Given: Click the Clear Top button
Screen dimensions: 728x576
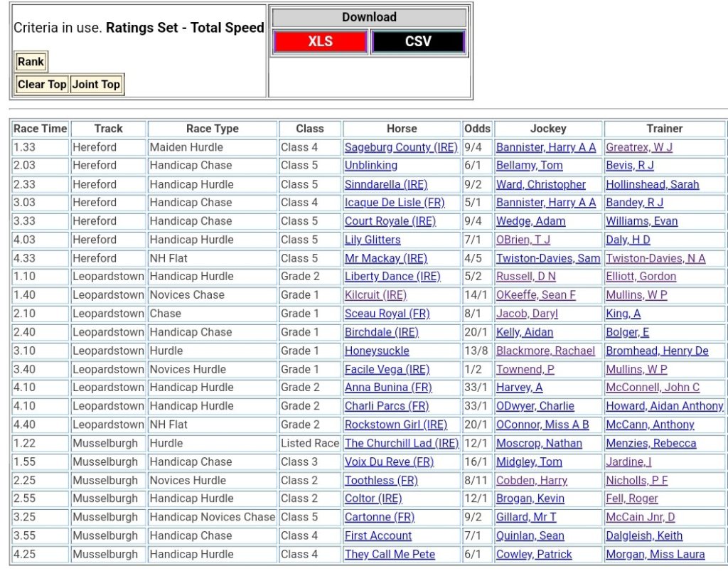Looking at the screenshot, I should tap(42, 85).
